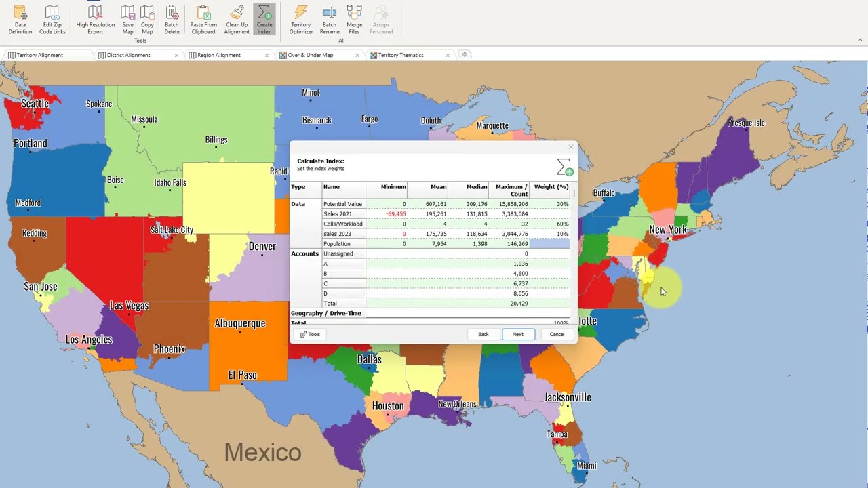The height and width of the screenshot is (488, 868).
Task: Click the New York label on the map
Action: pyautogui.click(x=668, y=230)
